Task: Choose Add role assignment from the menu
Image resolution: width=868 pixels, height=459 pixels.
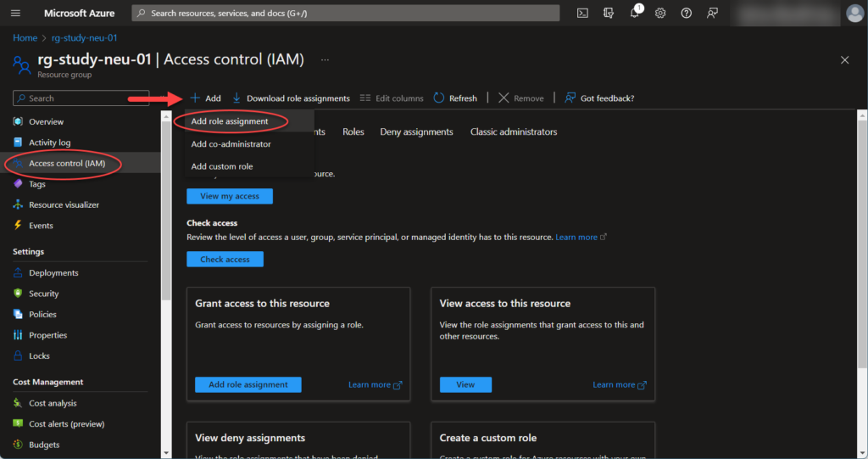Action: tap(230, 121)
